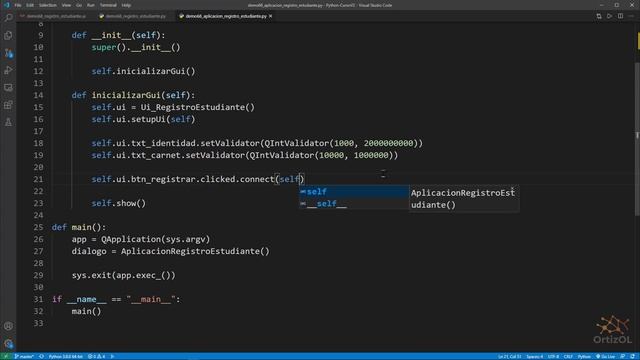The width and height of the screenshot is (640, 360).
Task: Change the Python language mode in status bar
Action: pos(584,356)
